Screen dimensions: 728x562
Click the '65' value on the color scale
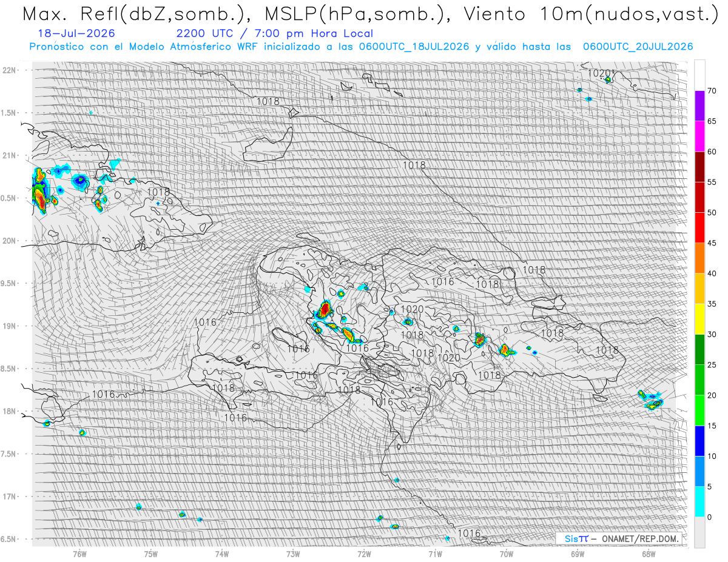tap(712, 121)
